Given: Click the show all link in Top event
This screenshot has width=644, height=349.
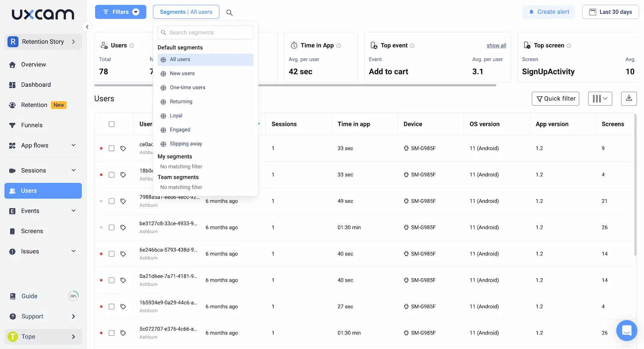Looking at the screenshot, I should point(496,45).
